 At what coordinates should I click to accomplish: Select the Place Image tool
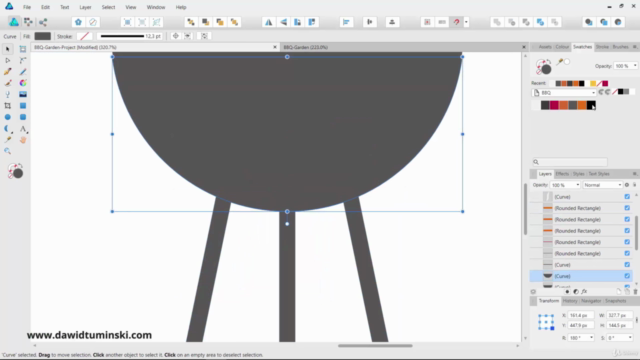pyautogui.click(x=23, y=94)
